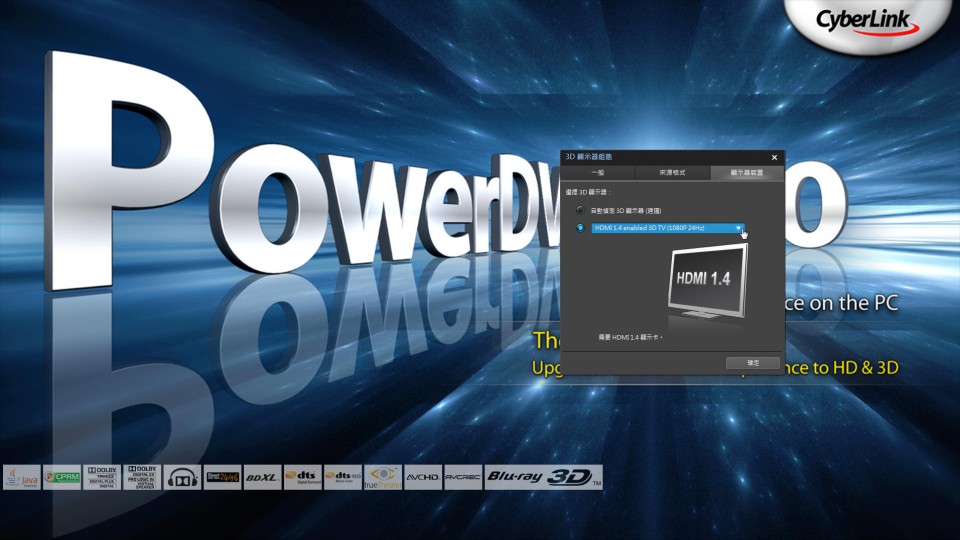Select the radio button beside the HDMI dropdown
Viewport: 960px width, 540px height.
point(580,228)
